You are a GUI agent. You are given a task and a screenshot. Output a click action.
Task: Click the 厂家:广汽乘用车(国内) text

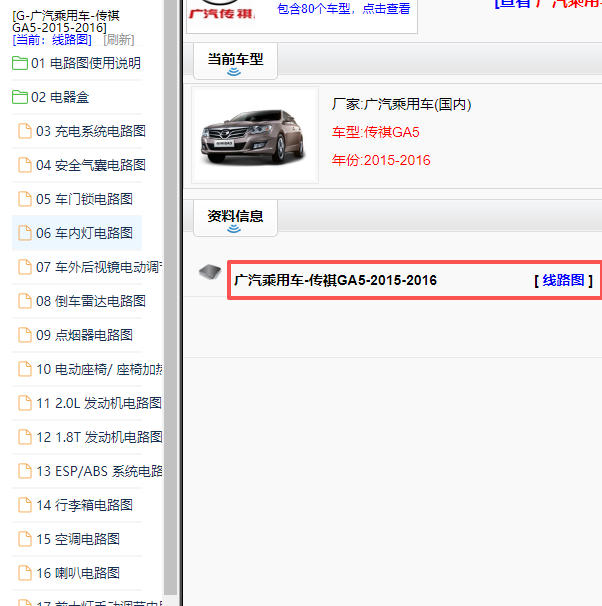(x=401, y=104)
